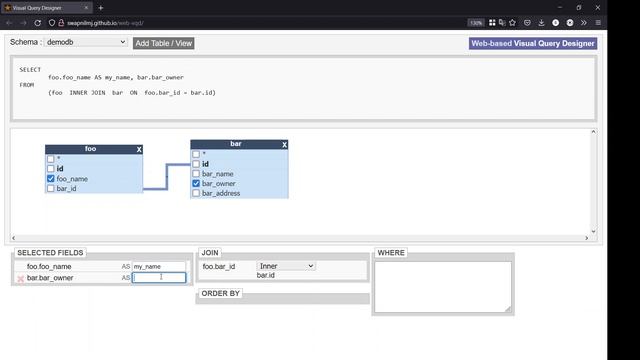This screenshot has height=360, width=640.
Task: Click the foo.bar_id join text
Action: (219, 267)
